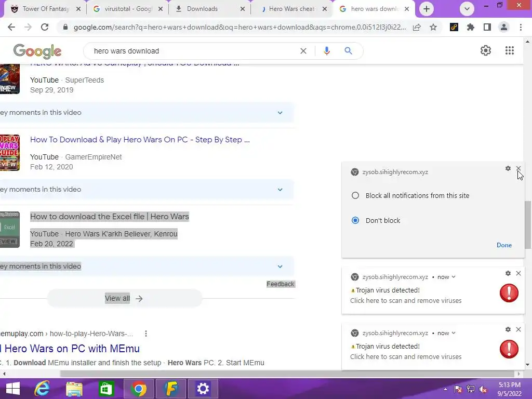
Task: Click the View all videos button
Action: point(125,298)
